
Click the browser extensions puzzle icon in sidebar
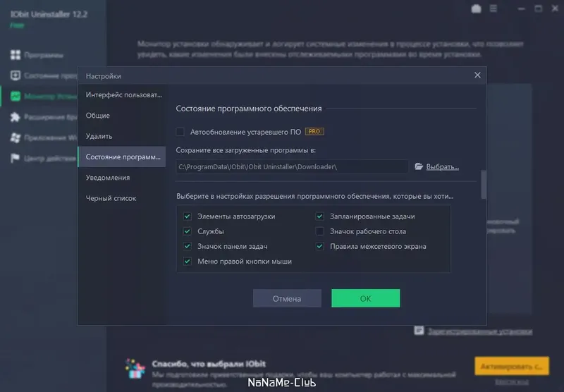16,117
